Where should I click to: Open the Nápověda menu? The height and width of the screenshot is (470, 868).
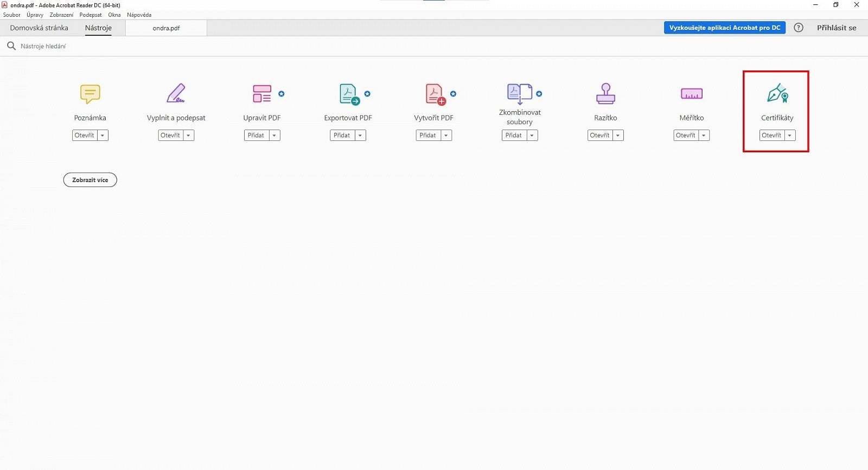[139, 15]
